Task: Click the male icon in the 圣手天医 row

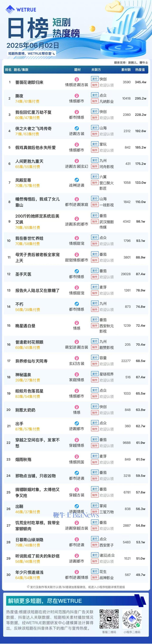Action: 77,271
